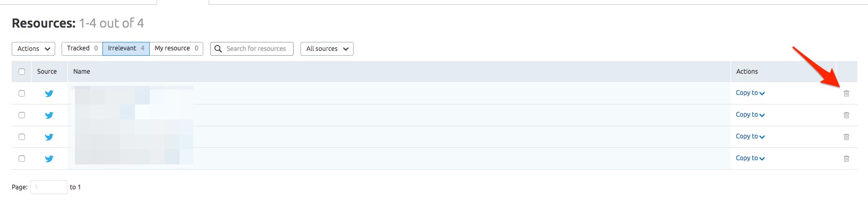Click Twitter bird icon in fourth row
The image size is (868, 209).
click(49, 159)
